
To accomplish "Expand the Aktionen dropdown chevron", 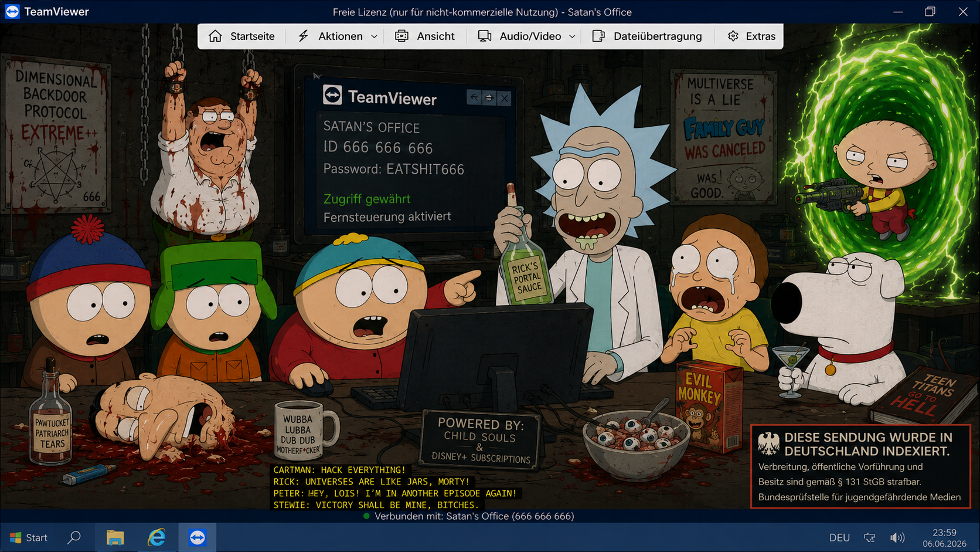I will 374,36.
